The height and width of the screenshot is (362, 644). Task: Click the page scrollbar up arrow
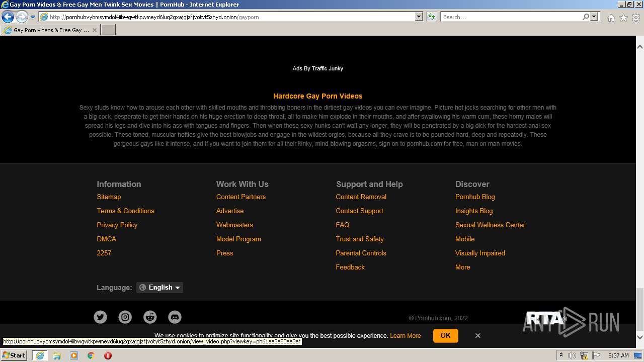(640, 46)
